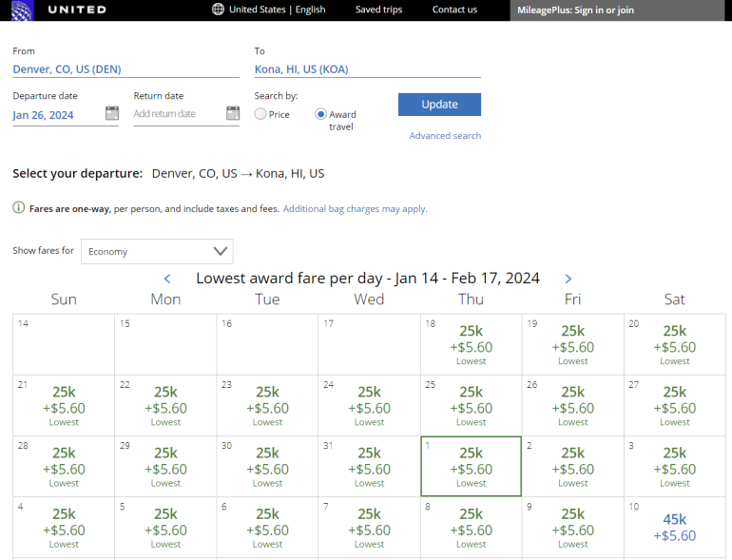Open United States | English language selector
The image size is (732, 560).
click(277, 10)
